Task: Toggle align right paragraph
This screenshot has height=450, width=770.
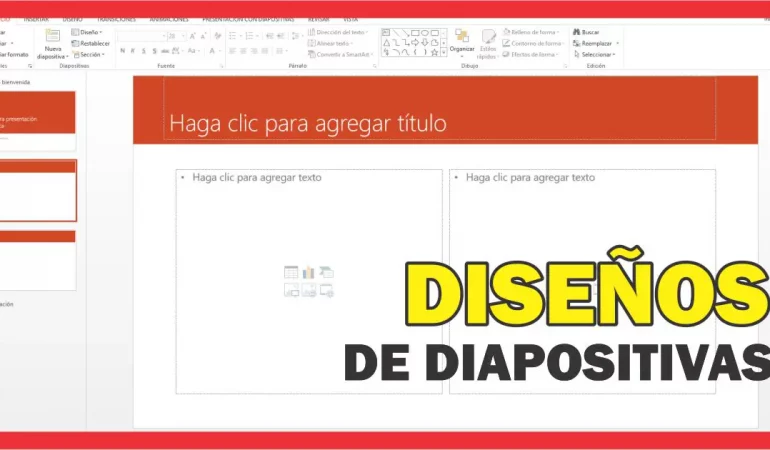Action: click(x=254, y=51)
